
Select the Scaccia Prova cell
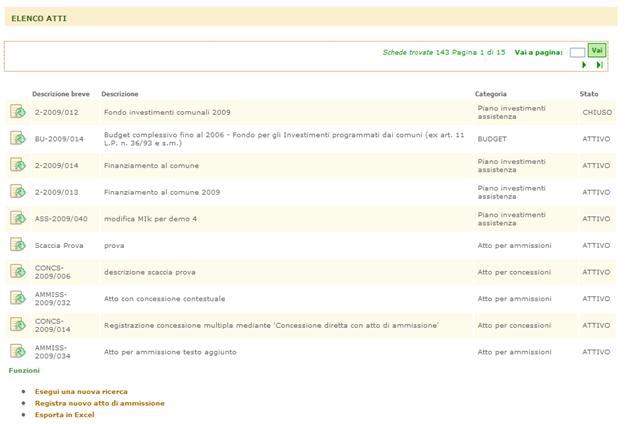(x=59, y=245)
